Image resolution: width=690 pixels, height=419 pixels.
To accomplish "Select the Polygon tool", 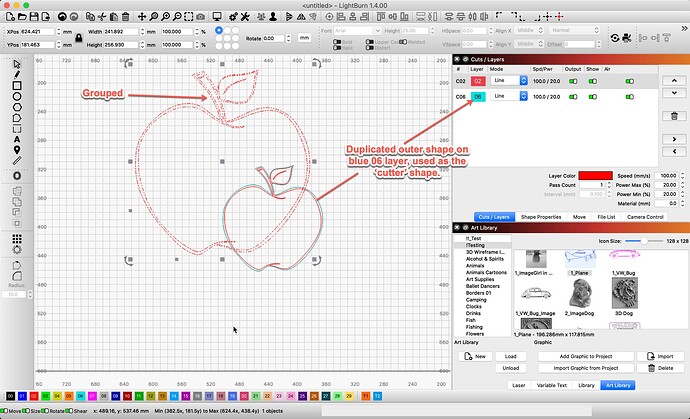I will 17,107.
